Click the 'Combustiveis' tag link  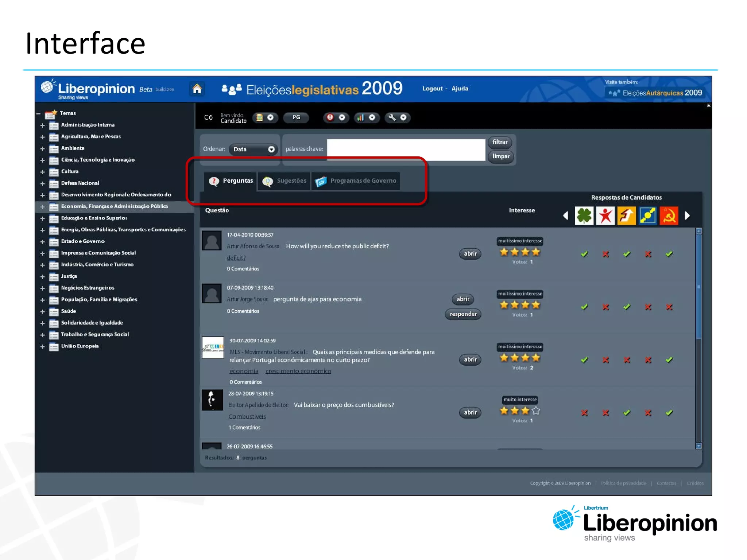247,417
